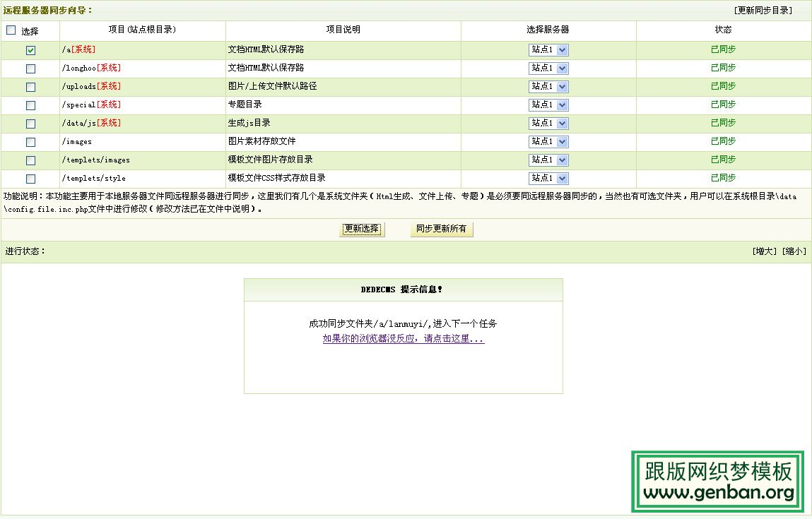Select the /templets/images row checkbox
The height and width of the screenshot is (519, 812).
click(30, 160)
